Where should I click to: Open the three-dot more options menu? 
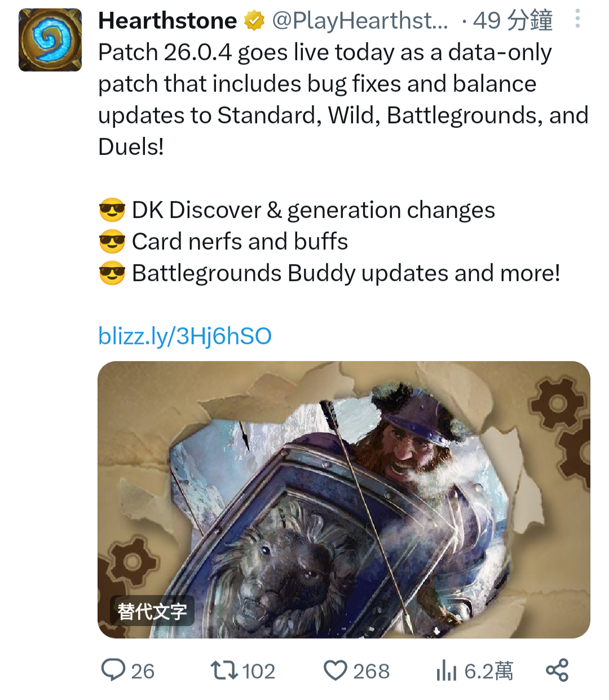click(577, 19)
